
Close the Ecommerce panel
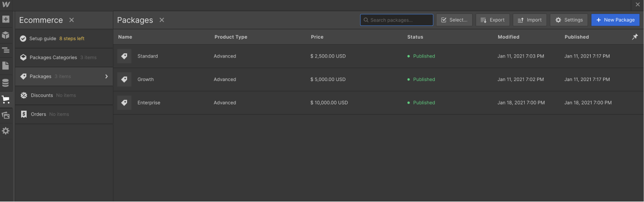[x=72, y=20]
